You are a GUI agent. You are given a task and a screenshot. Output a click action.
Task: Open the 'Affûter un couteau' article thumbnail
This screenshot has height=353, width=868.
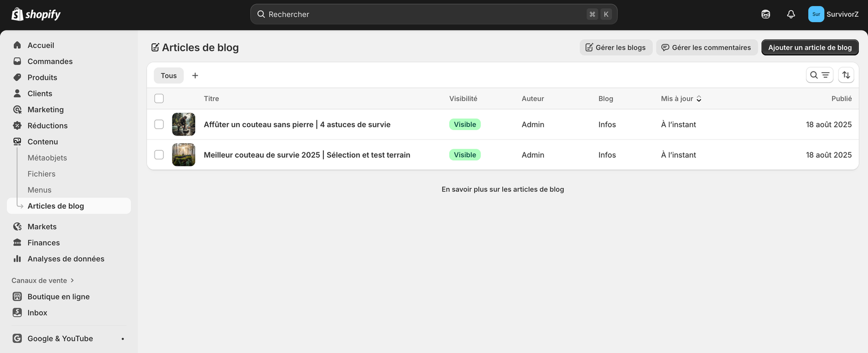183,125
